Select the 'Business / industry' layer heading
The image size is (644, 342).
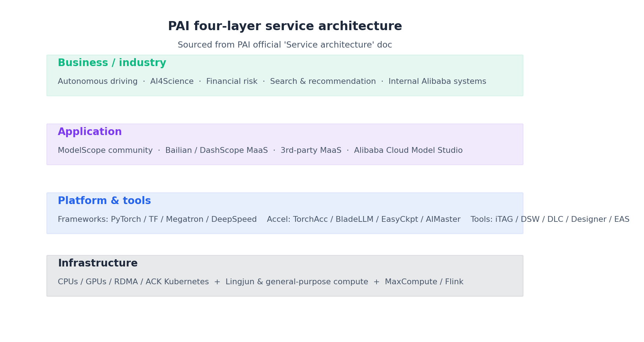112,63
